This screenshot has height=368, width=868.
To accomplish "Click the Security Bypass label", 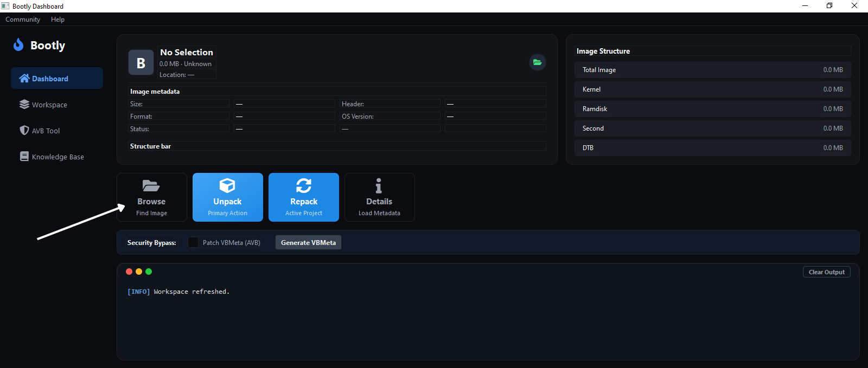I will click(151, 243).
